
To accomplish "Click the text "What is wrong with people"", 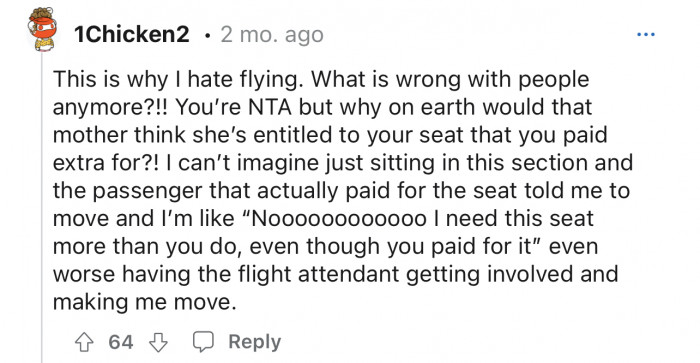I will pyautogui.click(x=450, y=80).
